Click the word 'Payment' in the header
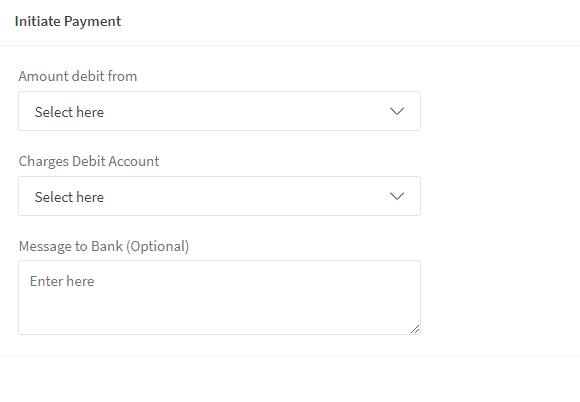580x402 pixels. coord(92,21)
